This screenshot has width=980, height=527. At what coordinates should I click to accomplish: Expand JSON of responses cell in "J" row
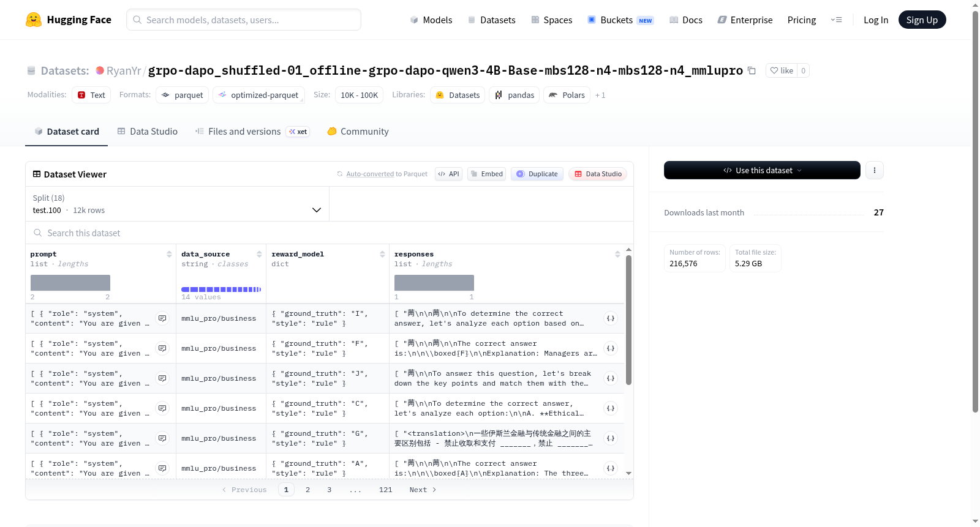pos(611,378)
